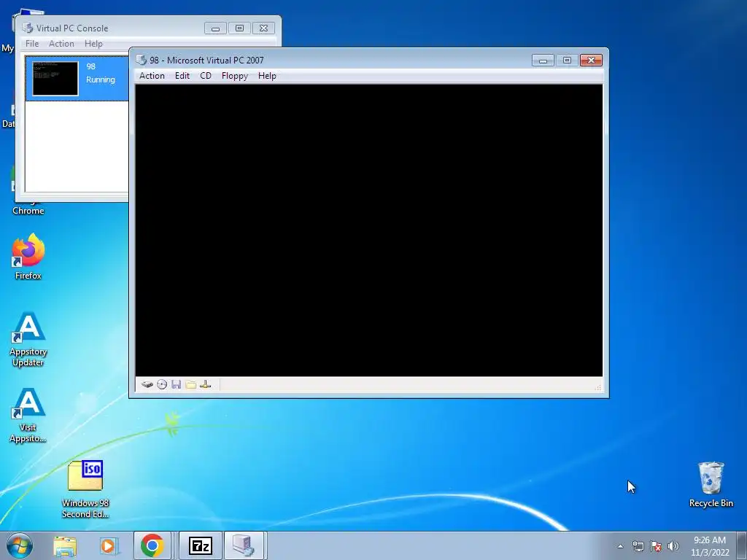This screenshot has height=560, width=747.
Task: Select the 98 virtual machine thumbnail in Console
Action: pos(55,79)
